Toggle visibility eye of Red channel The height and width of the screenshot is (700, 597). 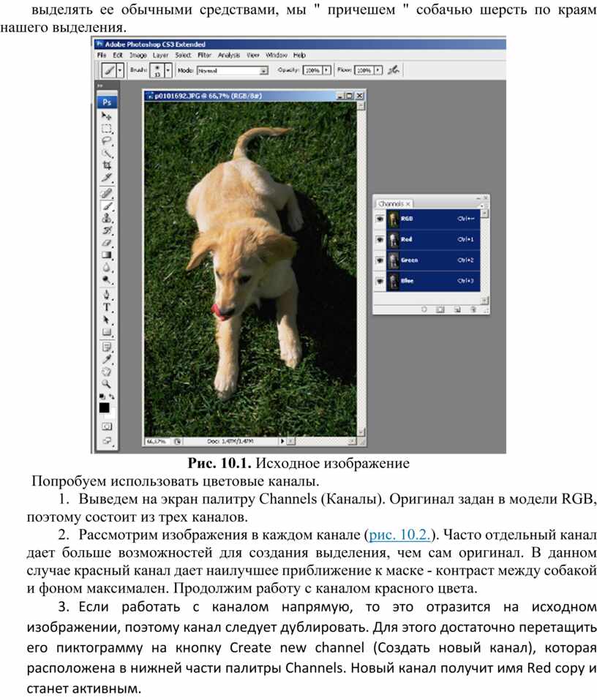[380, 240]
